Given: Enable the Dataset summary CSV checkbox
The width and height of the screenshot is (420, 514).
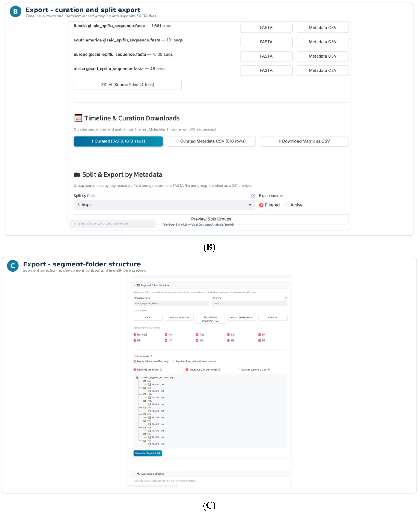Looking at the screenshot, I should (239, 370).
